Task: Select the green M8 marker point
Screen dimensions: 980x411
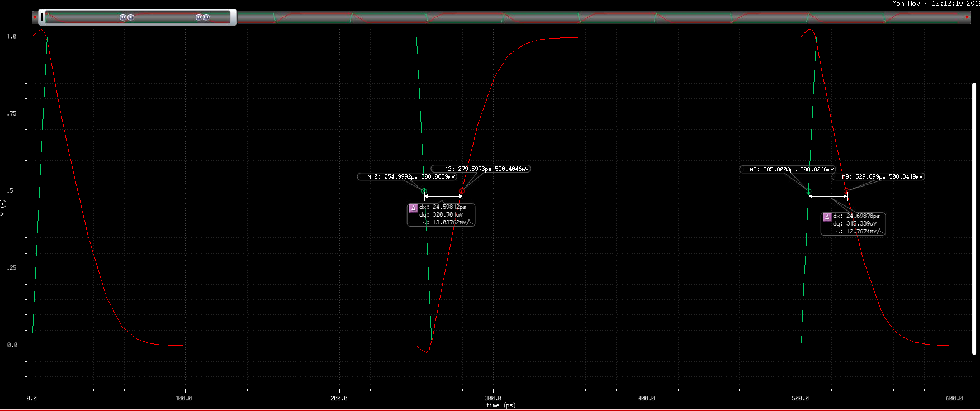Action: point(808,192)
